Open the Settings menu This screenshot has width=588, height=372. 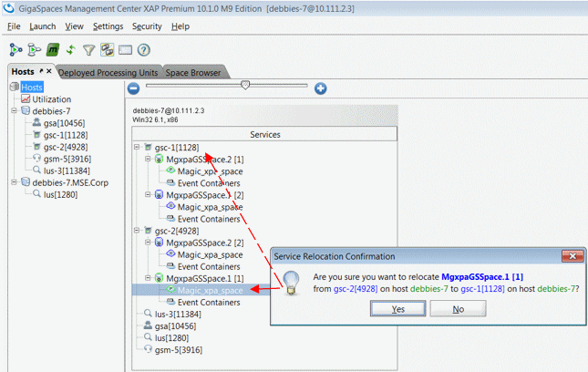[108, 26]
